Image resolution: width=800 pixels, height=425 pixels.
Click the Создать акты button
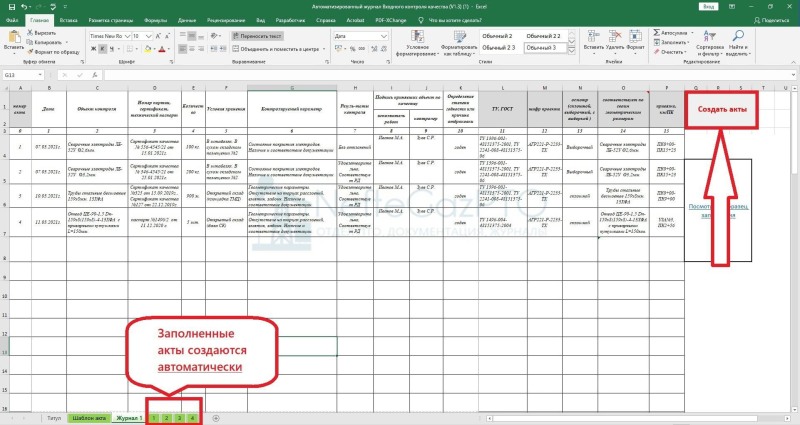pos(724,109)
